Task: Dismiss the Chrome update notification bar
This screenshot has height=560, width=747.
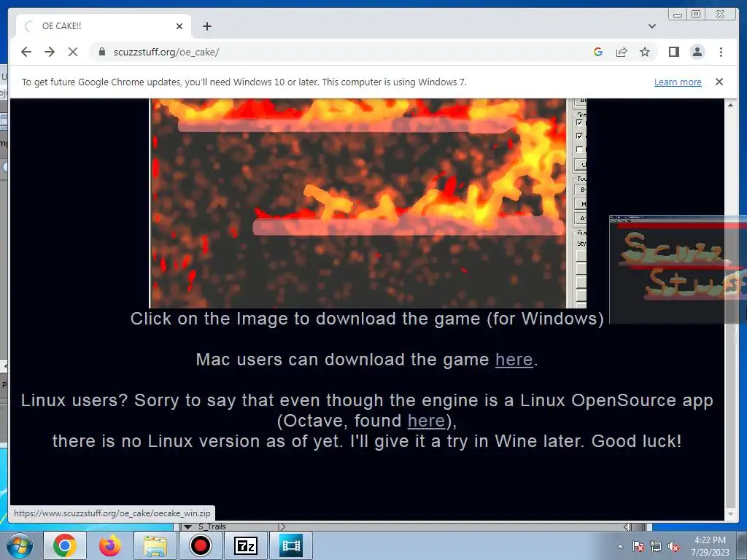Action: (x=719, y=82)
